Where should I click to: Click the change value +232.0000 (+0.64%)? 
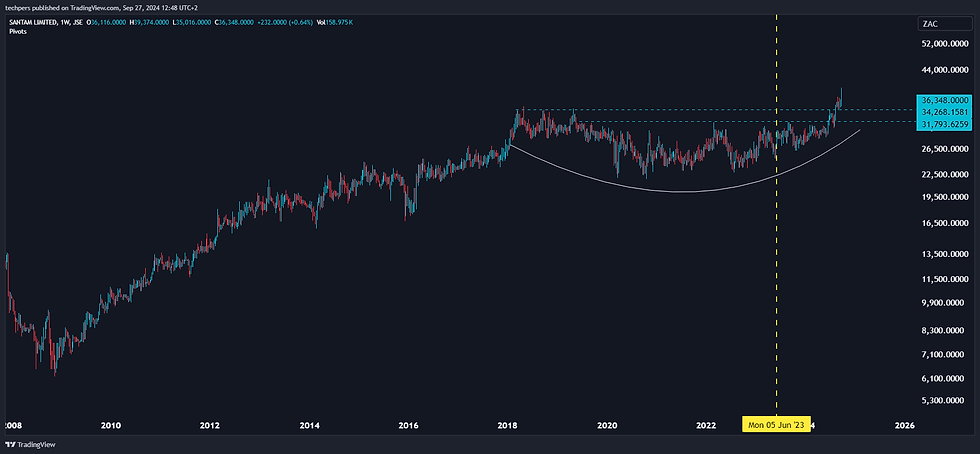285,23
